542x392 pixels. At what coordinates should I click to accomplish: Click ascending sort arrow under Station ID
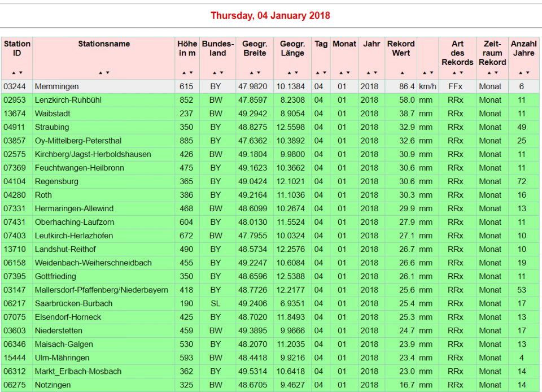point(14,73)
